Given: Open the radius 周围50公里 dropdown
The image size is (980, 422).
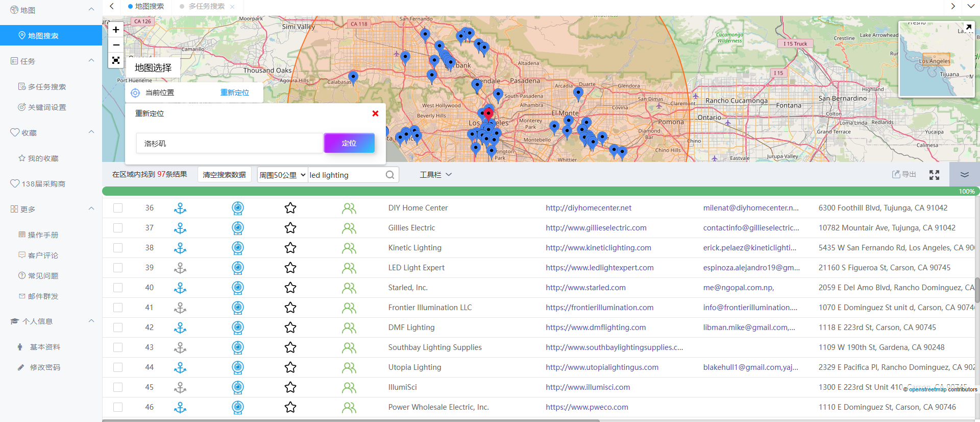Looking at the screenshot, I should (282, 175).
